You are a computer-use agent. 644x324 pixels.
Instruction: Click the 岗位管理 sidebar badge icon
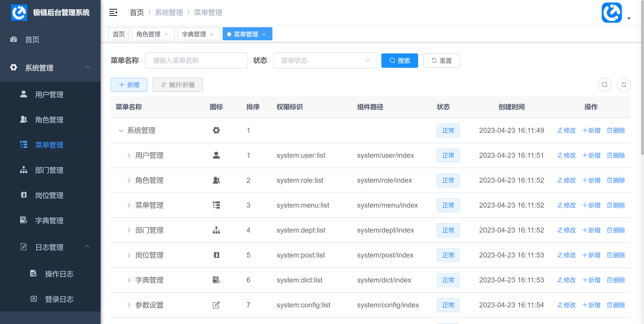coord(24,195)
